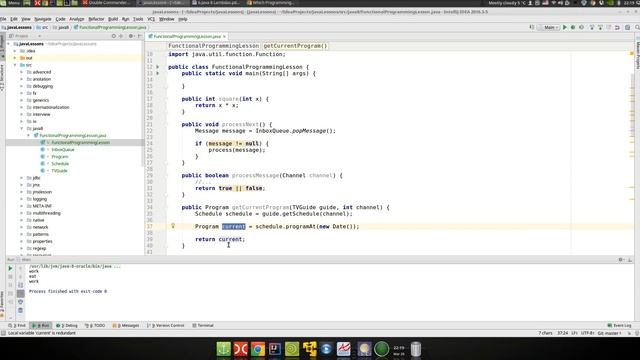Viewport: 640px width, 360px height.
Task: Click the Menu button in the system panel
Action: pyautogui.click(x=10, y=3)
